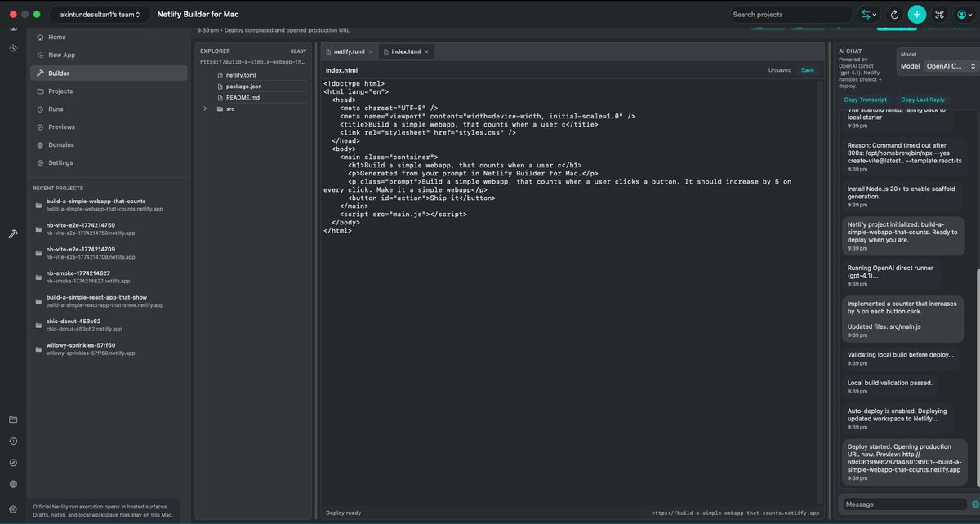This screenshot has height=524, width=980.
Task: Open README.md file in Explorer
Action: coord(243,97)
